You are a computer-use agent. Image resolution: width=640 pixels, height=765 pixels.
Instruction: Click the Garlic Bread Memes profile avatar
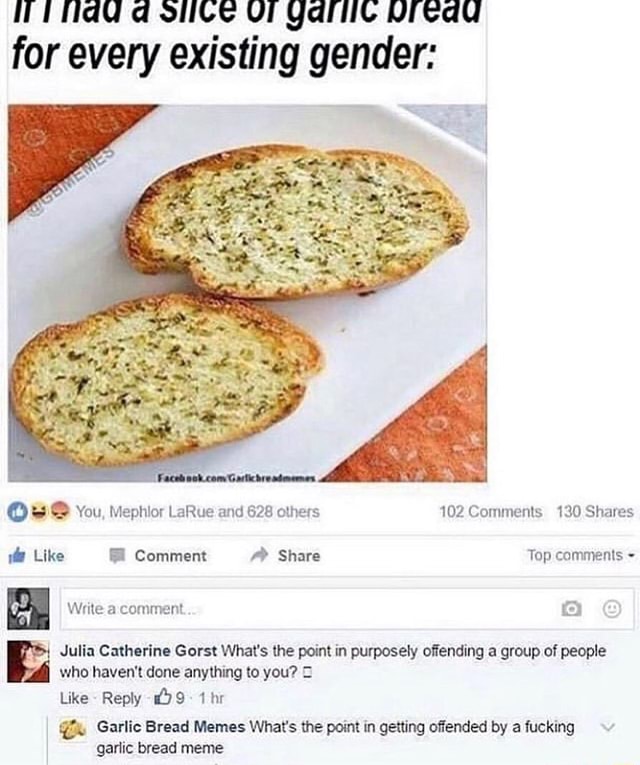tap(71, 729)
